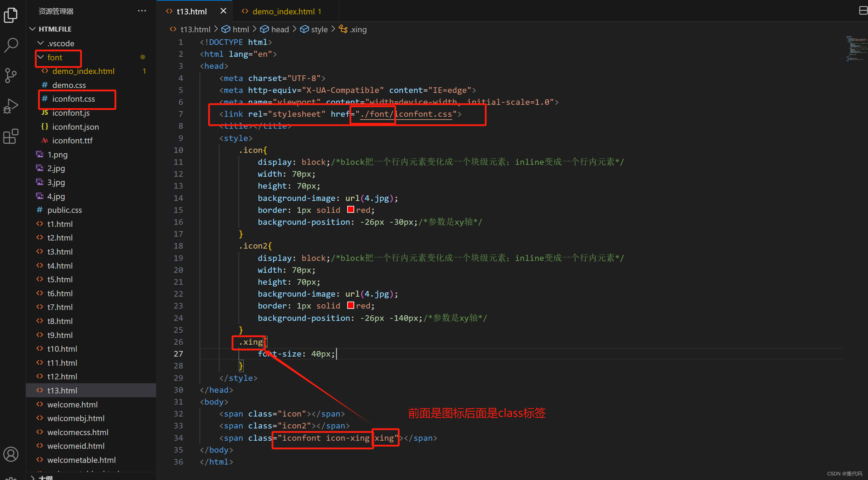This screenshot has width=868, height=480.
Task: Switch to the demo_index.html tab
Action: pyautogui.click(x=286, y=11)
